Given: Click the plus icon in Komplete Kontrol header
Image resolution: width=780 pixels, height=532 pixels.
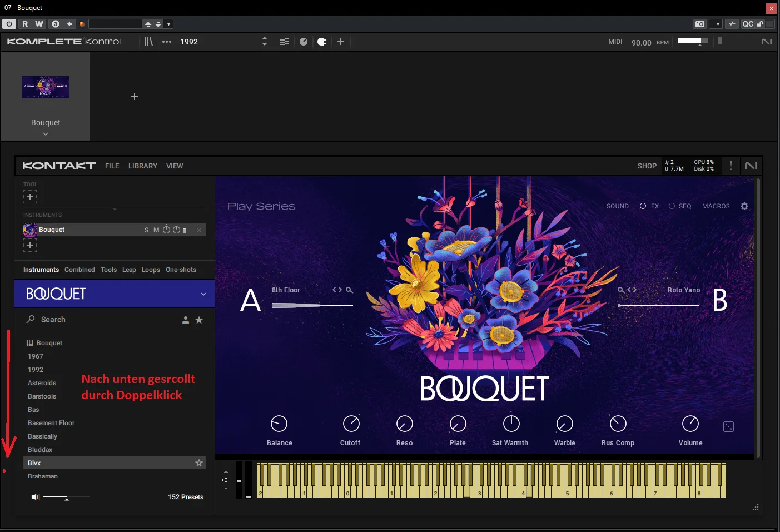Looking at the screenshot, I should [341, 42].
